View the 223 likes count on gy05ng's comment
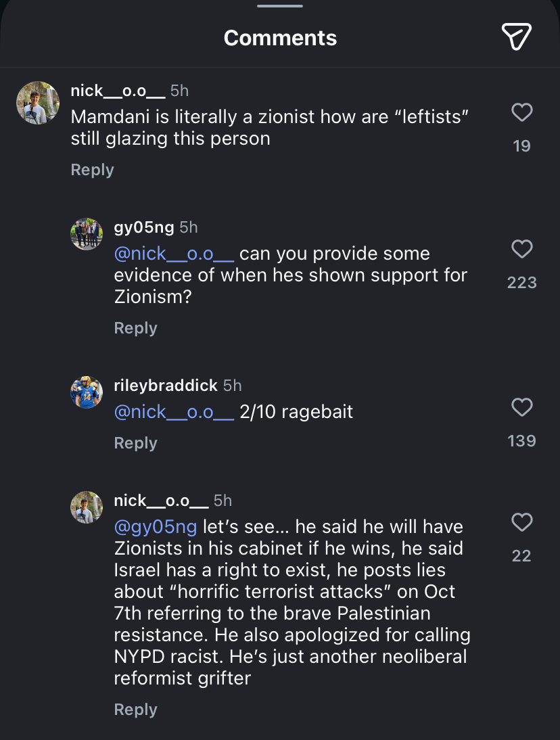 [521, 283]
